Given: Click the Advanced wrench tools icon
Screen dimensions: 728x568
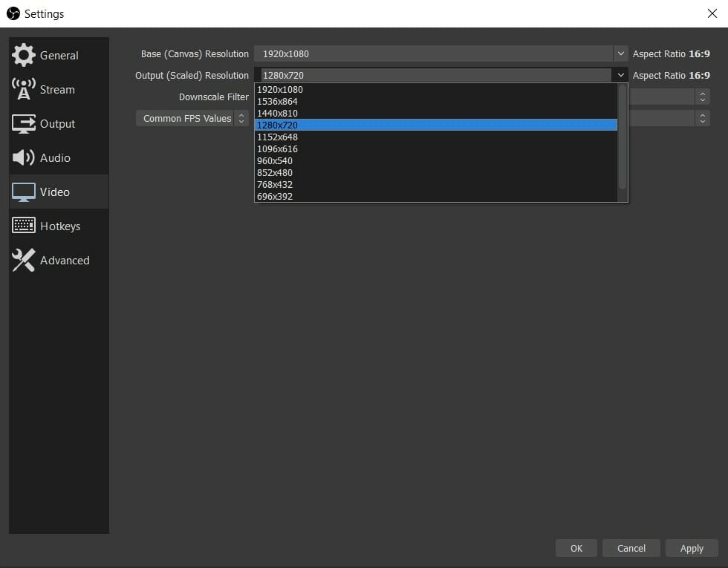Looking at the screenshot, I should point(23,260).
